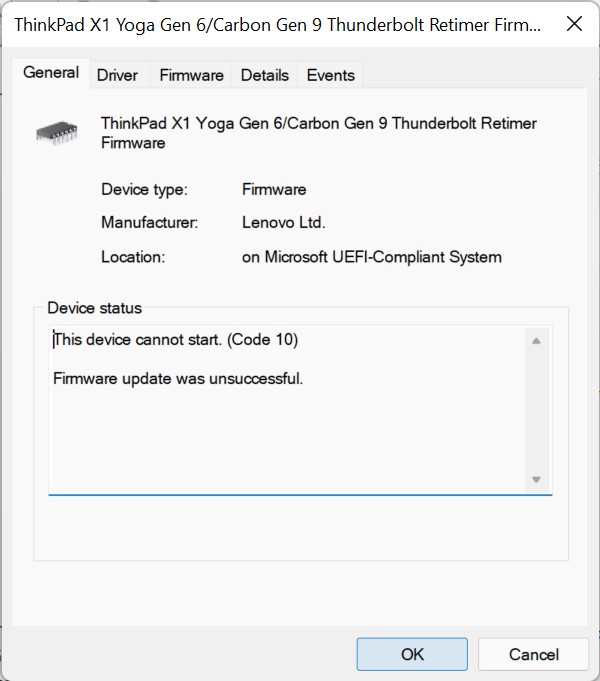
Task: View the Events tab
Action: click(330, 75)
